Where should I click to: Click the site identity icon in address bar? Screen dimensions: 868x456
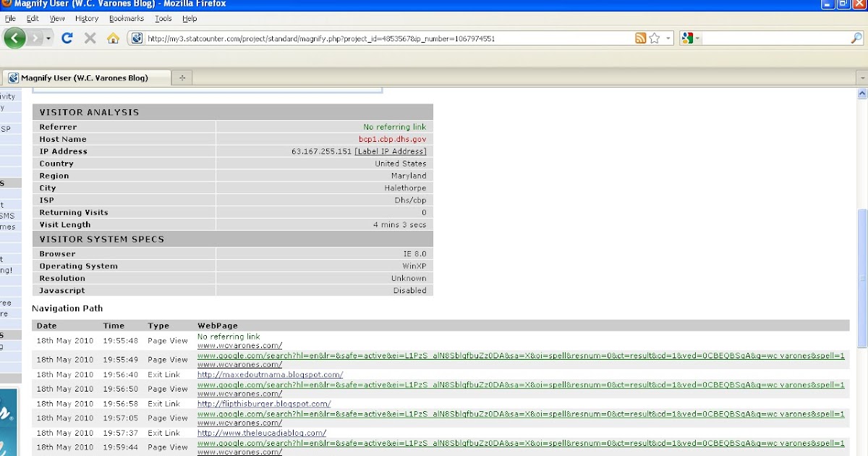tap(137, 38)
